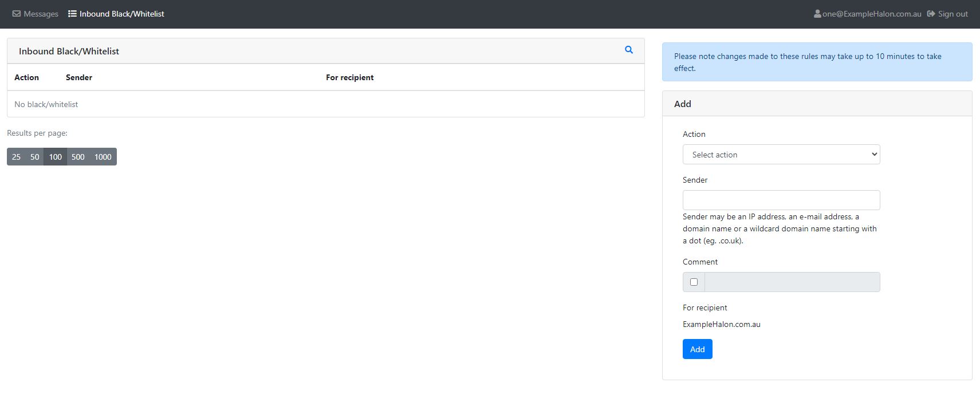The height and width of the screenshot is (414, 980).
Task: Click the envelope icon beside Messages
Action: click(17, 14)
